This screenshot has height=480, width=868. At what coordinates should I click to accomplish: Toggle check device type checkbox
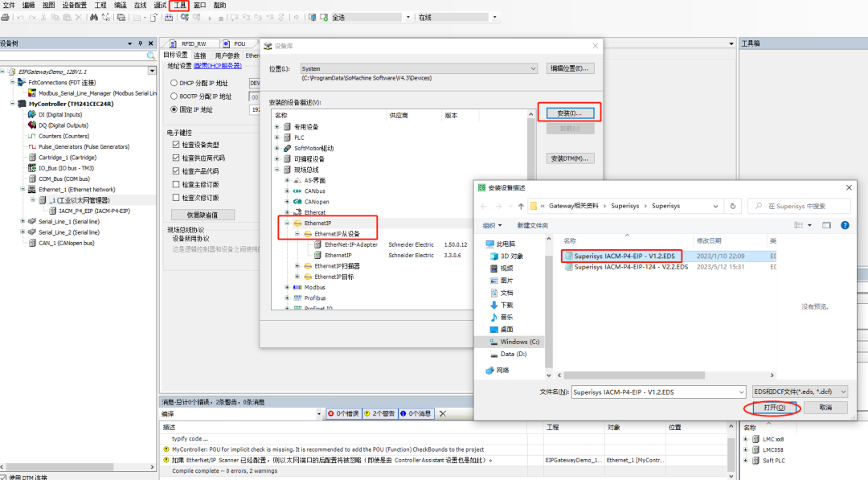(176, 145)
